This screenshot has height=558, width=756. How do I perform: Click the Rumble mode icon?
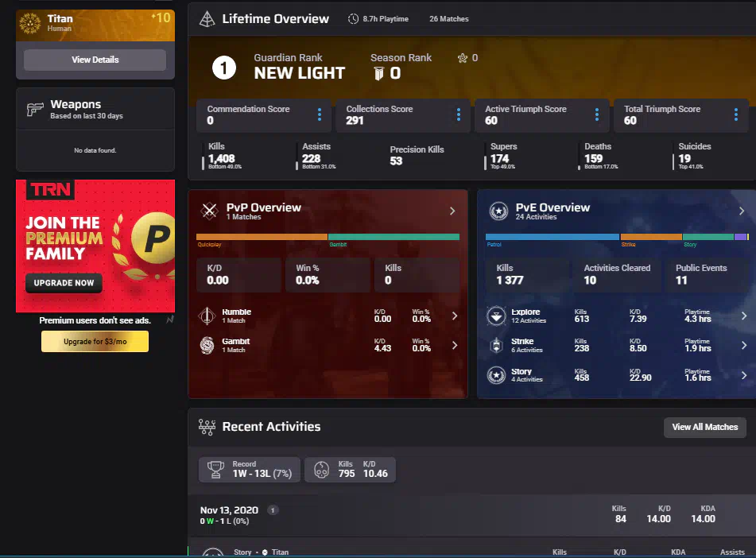207,316
